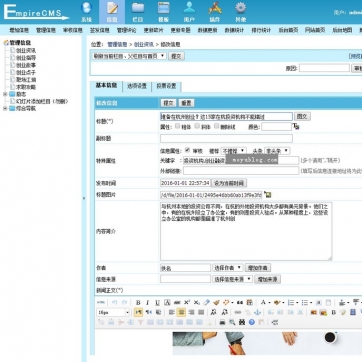Image resolution: width=362 pixels, height=362 pixels.
Task: Click the image browse icon beside 标题图片
Action: 267,194
